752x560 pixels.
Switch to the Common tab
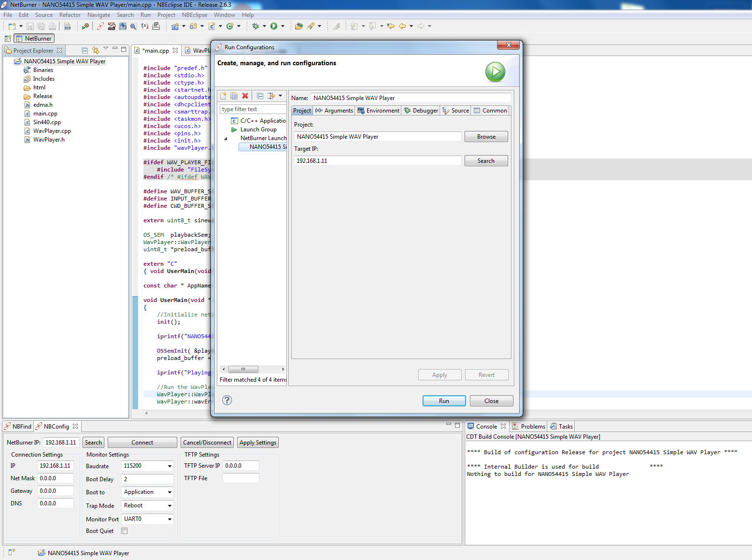(x=490, y=111)
